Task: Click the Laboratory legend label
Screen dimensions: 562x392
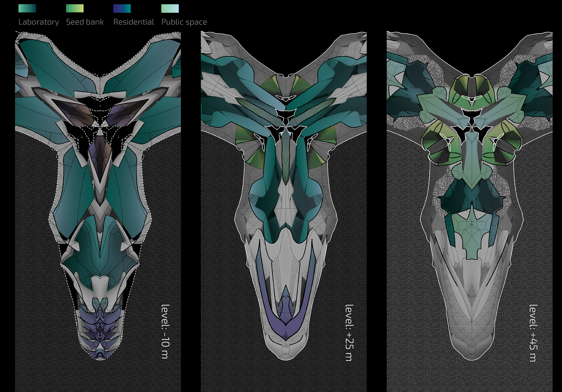Action: 39,22
